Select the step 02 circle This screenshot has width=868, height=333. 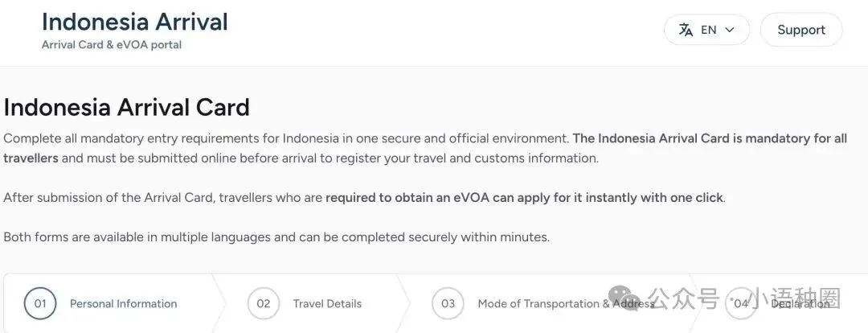pos(263,303)
